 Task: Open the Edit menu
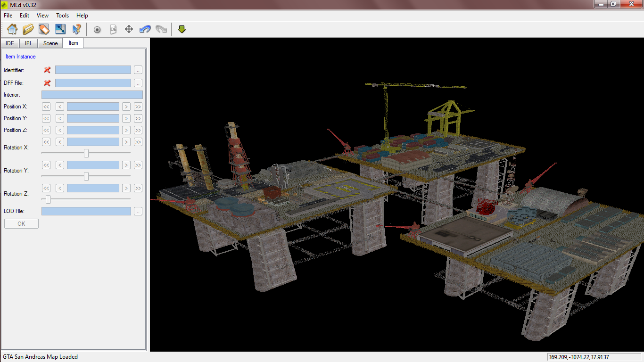point(25,16)
